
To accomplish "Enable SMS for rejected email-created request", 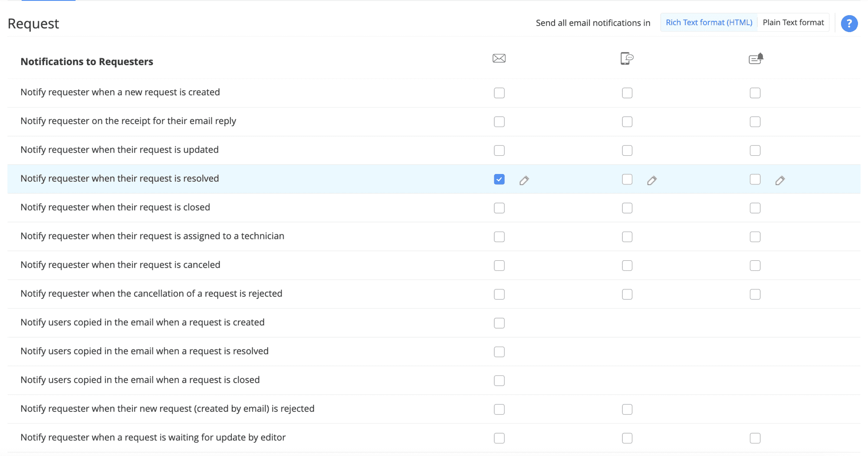I will click(627, 409).
